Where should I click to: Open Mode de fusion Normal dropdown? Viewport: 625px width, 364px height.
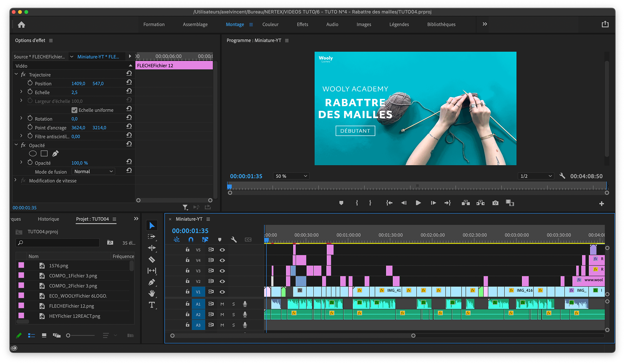(x=93, y=171)
